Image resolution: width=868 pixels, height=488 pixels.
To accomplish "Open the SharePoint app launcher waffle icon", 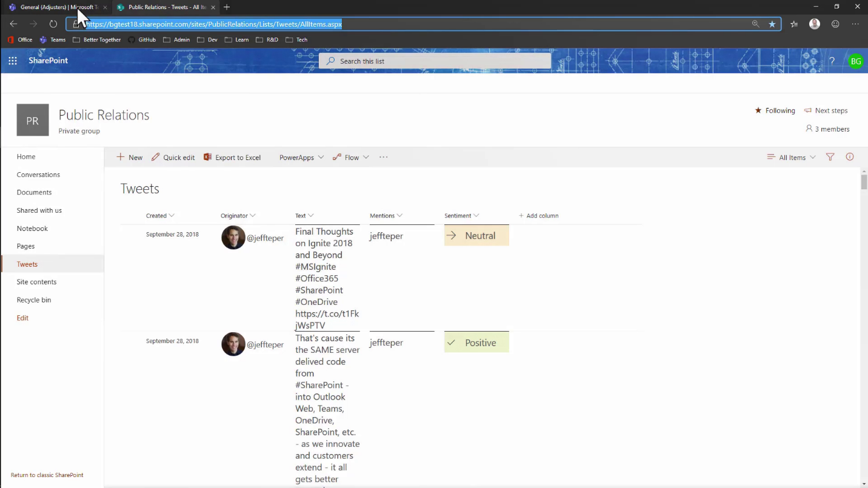I will (12, 61).
